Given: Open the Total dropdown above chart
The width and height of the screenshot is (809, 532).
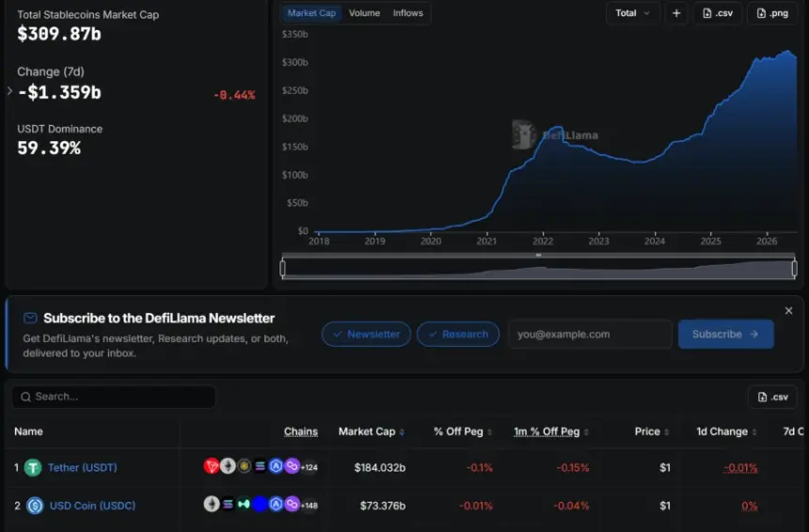Looking at the screenshot, I should tap(632, 13).
